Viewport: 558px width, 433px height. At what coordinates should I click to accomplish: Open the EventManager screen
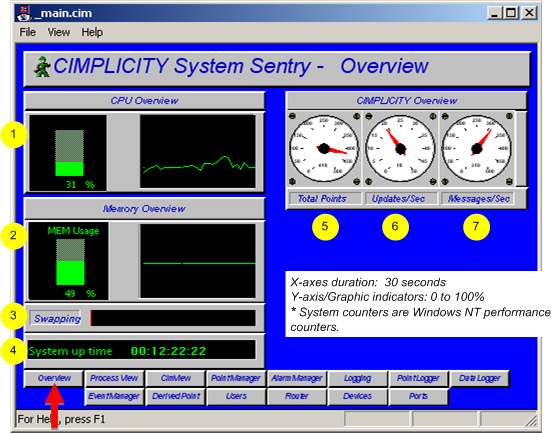(x=114, y=396)
